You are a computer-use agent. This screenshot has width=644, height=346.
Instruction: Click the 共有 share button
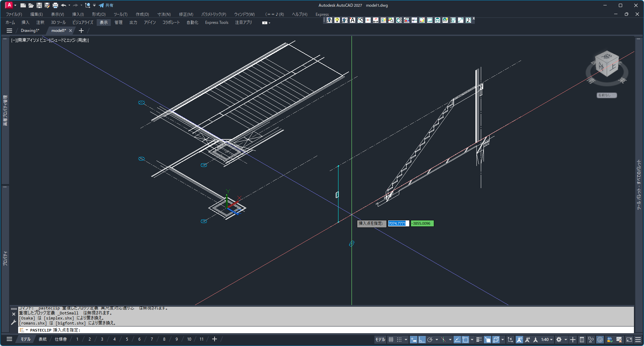106,5
